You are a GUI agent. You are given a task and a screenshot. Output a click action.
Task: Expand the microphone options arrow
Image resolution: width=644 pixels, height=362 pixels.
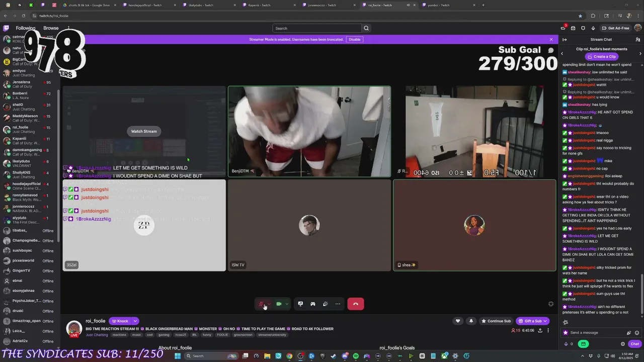click(x=270, y=304)
